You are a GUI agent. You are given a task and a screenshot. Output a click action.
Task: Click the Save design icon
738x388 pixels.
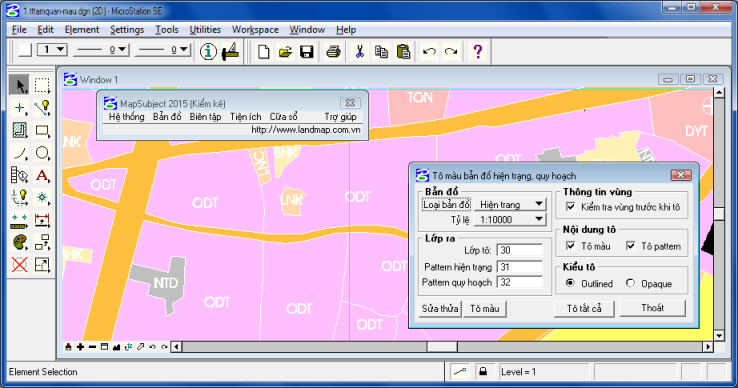click(x=307, y=51)
